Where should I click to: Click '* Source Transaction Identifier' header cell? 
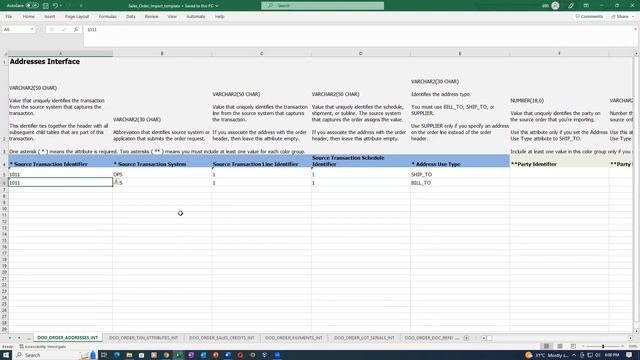click(x=60, y=161)
